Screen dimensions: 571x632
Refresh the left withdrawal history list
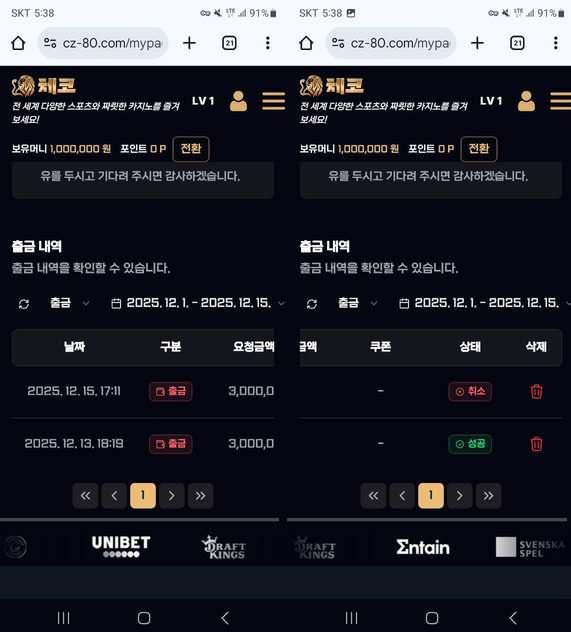pyautogui.click(x=24, y=304)
